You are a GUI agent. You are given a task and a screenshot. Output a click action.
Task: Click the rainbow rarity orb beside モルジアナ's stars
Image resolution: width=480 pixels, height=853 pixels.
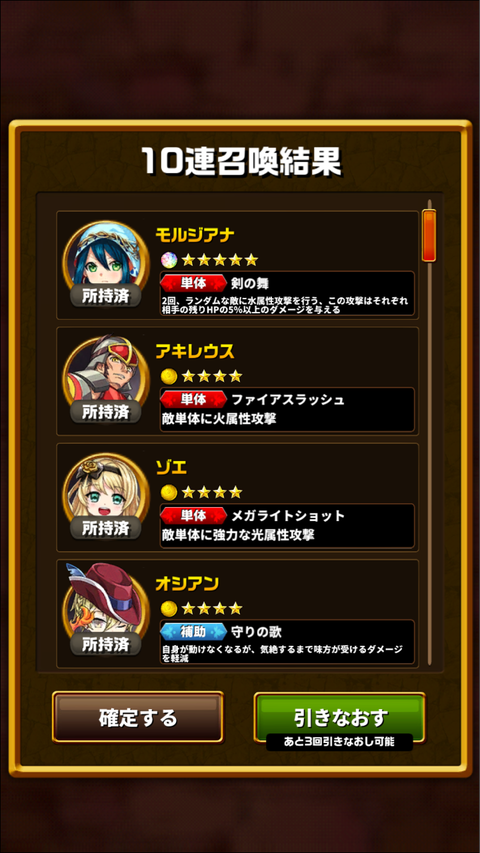tap(169, 259)
